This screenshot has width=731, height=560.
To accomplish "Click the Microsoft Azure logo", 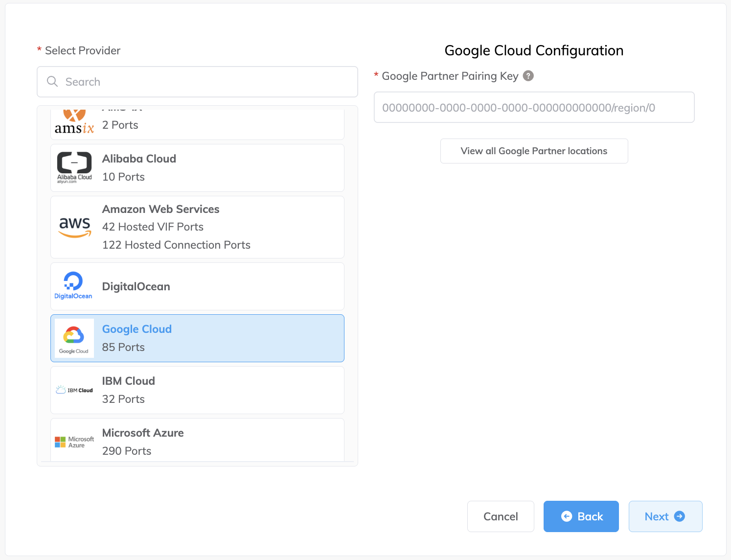I will pyautogui.click(x=74, y=442).
